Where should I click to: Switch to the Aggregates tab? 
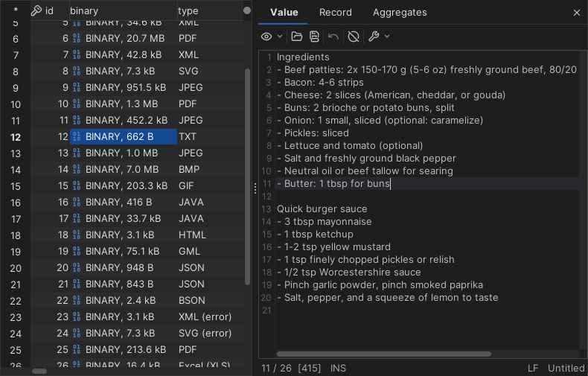(400, 13)
